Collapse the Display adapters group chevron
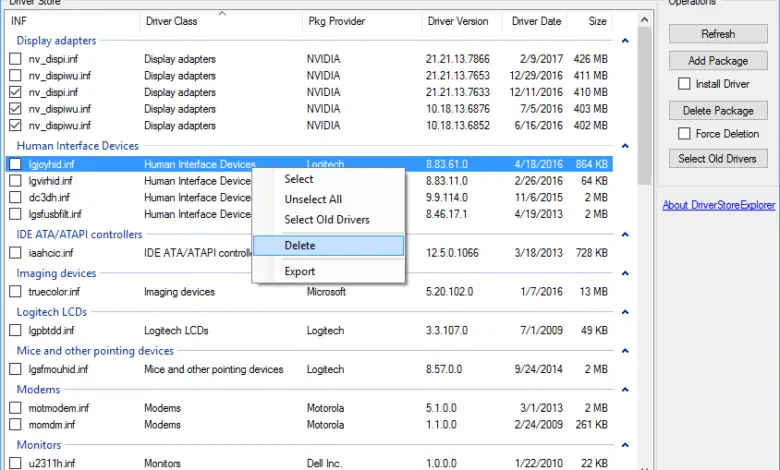Screen dimensions: 780x470 point(625,41)
